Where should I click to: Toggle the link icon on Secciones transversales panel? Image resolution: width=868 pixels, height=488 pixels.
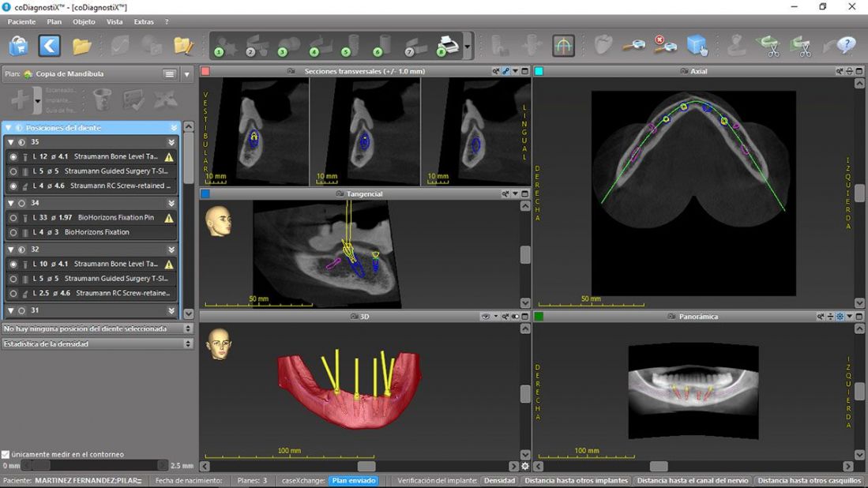[x=506, y=71]
